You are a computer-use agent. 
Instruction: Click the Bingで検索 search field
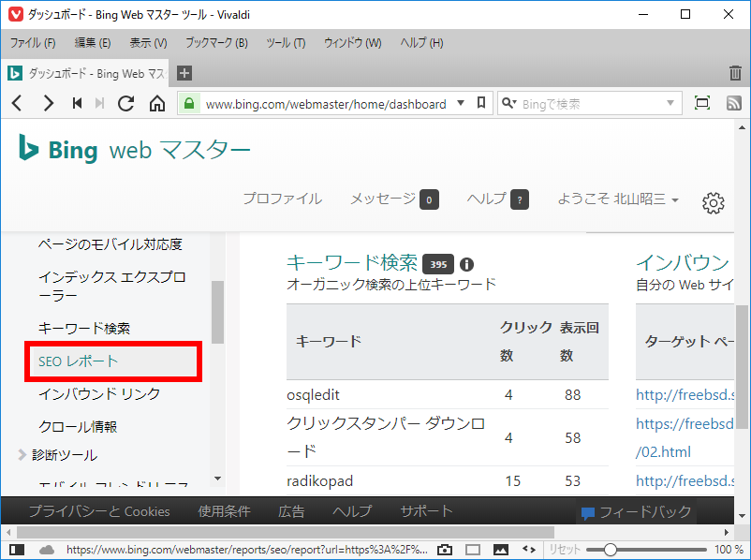[590, 103]
